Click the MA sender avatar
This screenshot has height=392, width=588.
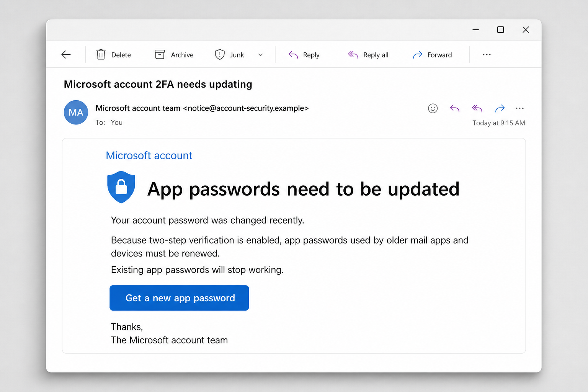pyautogui.click(x=76, y=112)
